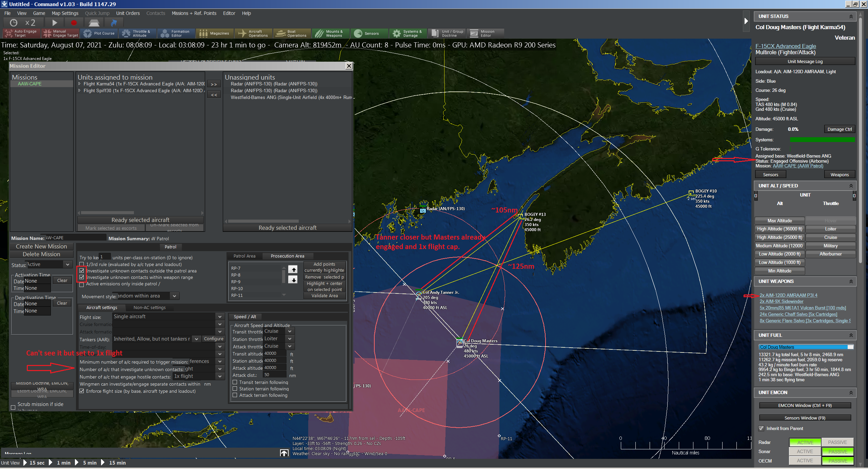Switch to the Patrol Area tab
The height and width of the screenshot is (469, 868).
(x=244, y=256)
